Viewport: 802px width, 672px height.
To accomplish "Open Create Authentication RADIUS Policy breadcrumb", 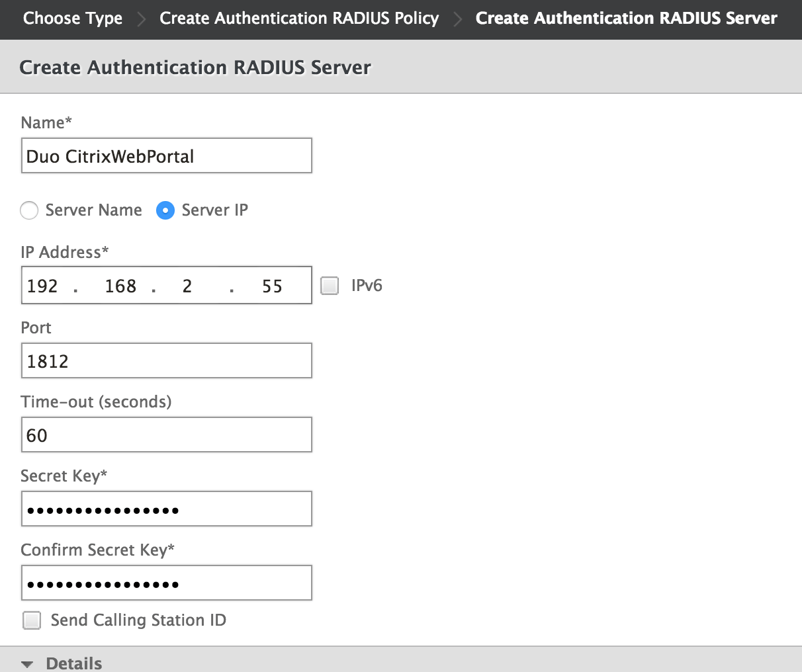I will pyautogui.click(x=299, y=19).
